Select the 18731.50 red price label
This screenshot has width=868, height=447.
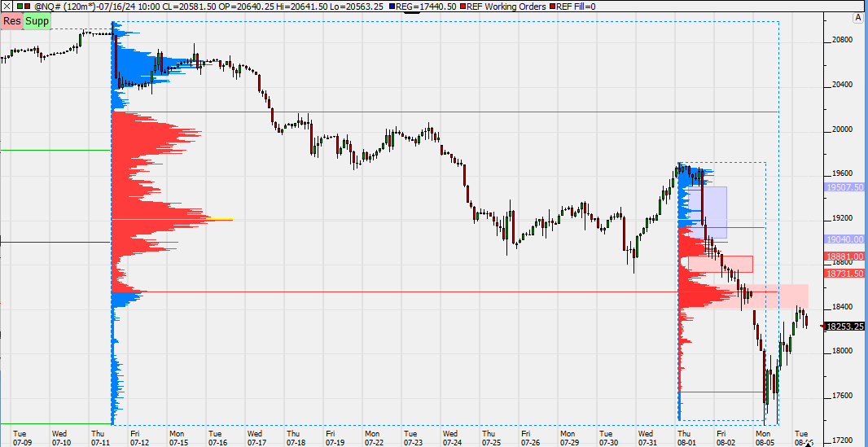click(x=844, y=274)
